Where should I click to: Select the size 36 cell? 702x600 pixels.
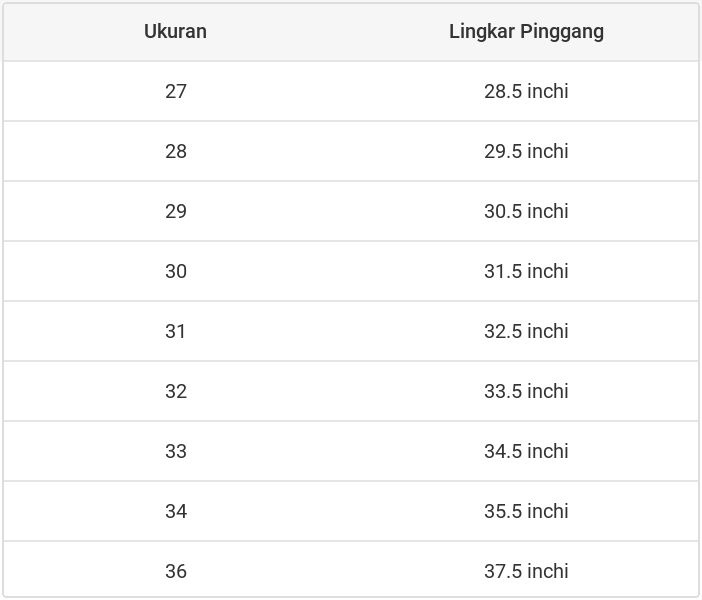[x=176, y=571]
